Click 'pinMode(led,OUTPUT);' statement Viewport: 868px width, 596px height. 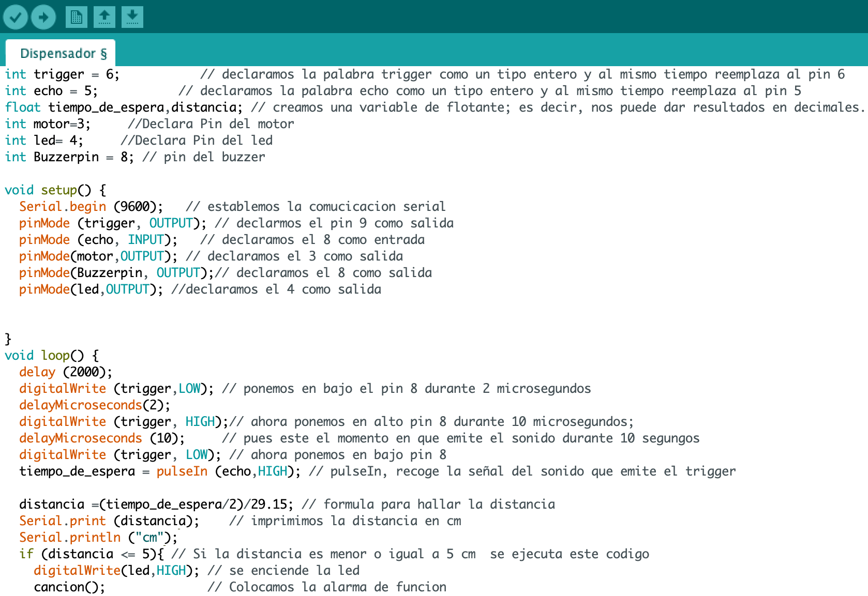(91, 289)
